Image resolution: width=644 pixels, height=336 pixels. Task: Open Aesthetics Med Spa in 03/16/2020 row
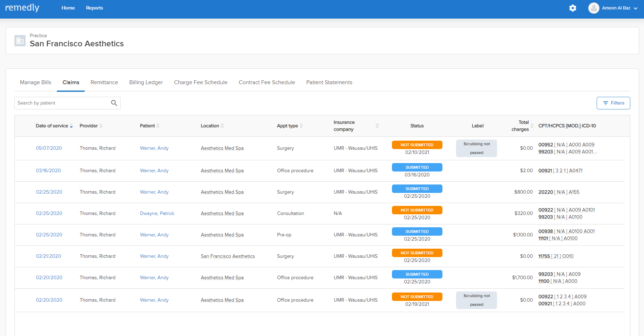tap(222, 171)
